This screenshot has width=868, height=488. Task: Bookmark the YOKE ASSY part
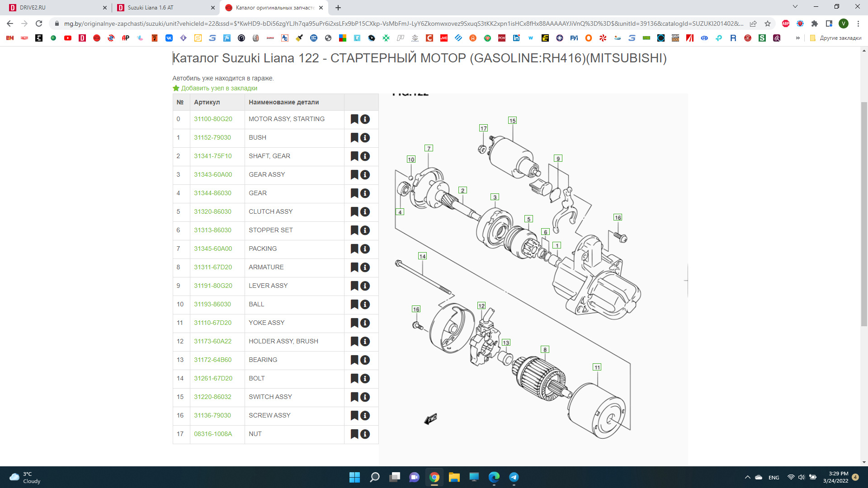pyautogui.click(x=354, y=323)
